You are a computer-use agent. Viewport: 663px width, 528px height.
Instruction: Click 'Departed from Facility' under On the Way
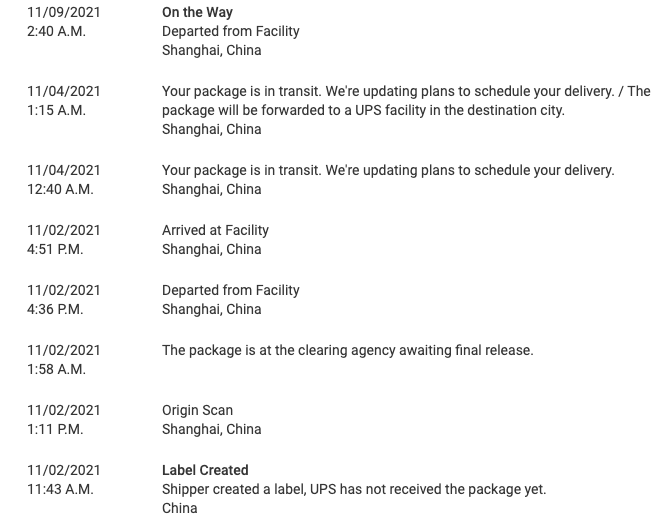(x=230, y=31)
